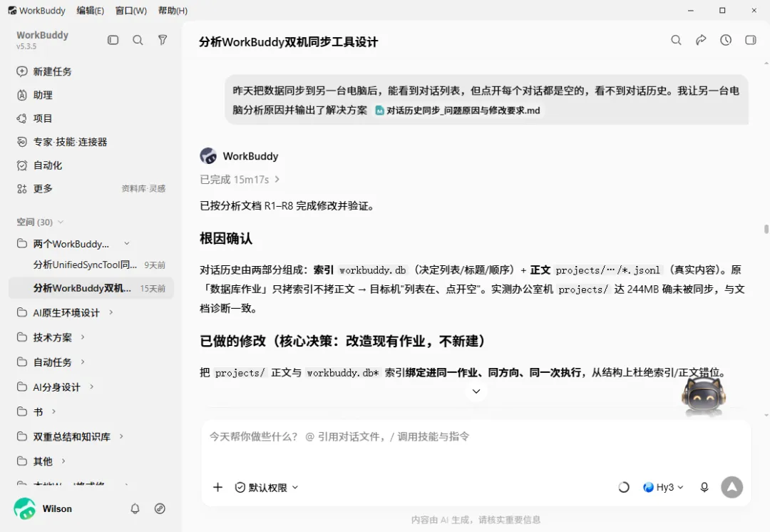Collapse the 两个WorkBuddy... folder

coord(127,244)
